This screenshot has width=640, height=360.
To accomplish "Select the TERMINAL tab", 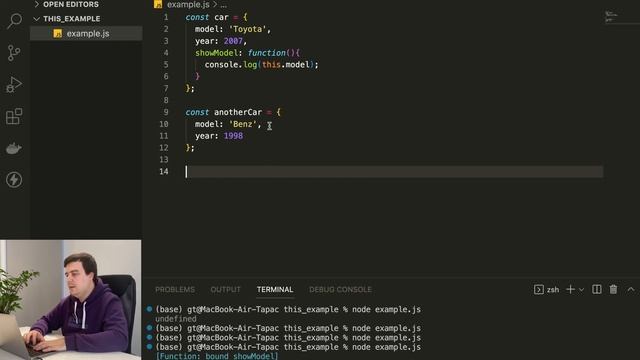I will click(x=275, y=289).
